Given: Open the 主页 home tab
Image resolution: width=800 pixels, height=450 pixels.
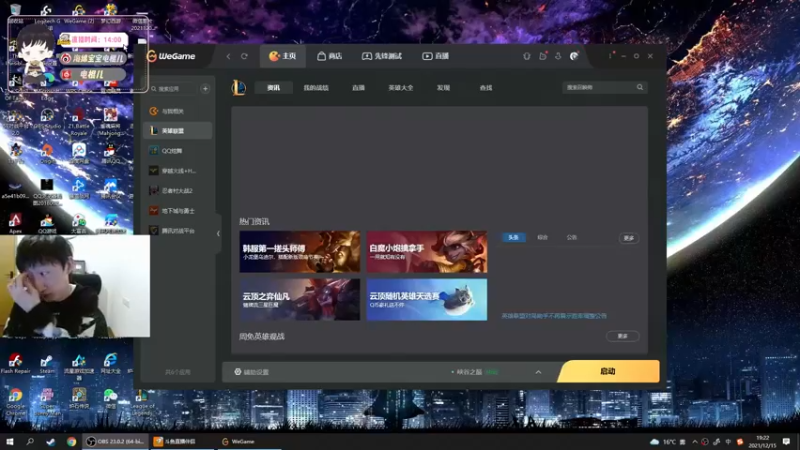Looking at the screenshot, I should click(283, 56).
